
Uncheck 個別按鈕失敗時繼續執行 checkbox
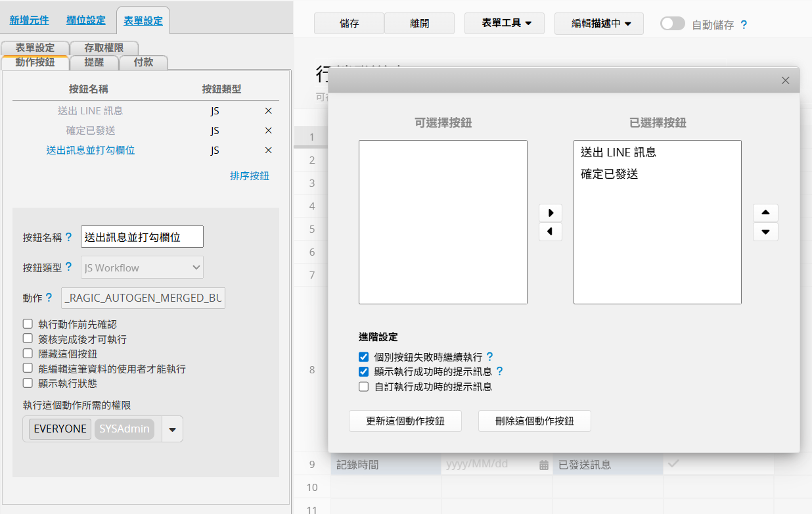click(364, 357)
